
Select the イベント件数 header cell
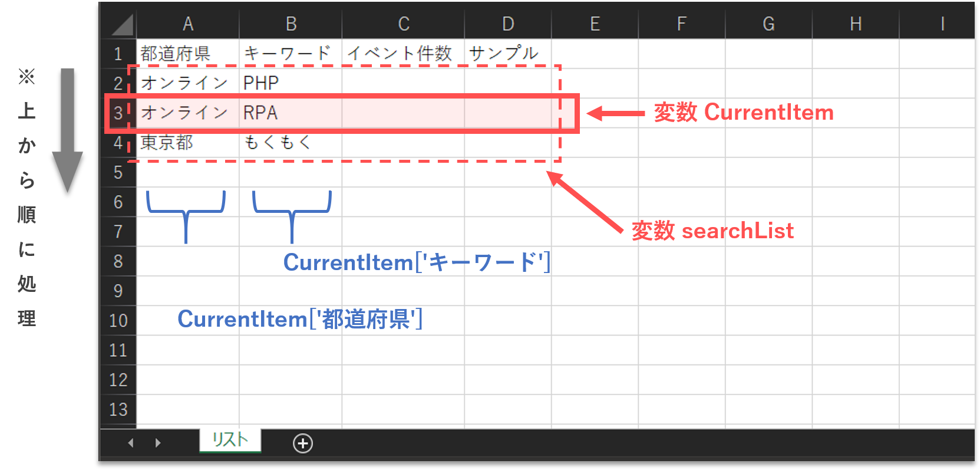[x=403, y=54]
